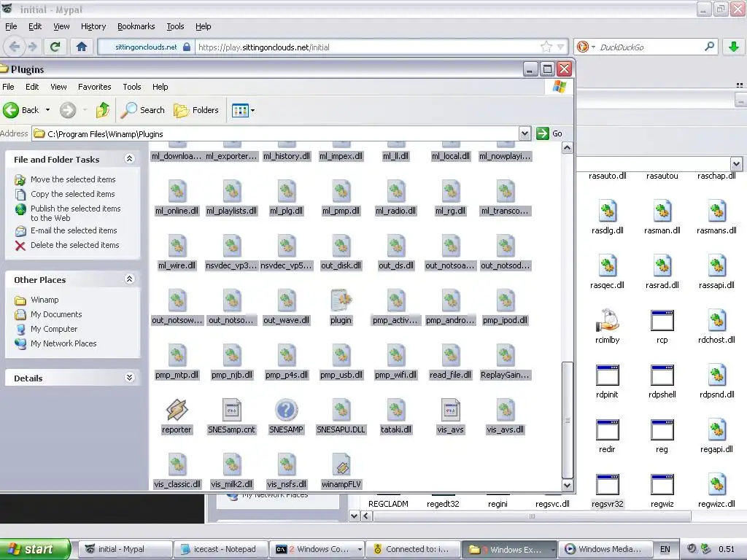Click the Mypal home icon
Image resolution: width=747 pixels, height=560 pixels.
[82, 47]
